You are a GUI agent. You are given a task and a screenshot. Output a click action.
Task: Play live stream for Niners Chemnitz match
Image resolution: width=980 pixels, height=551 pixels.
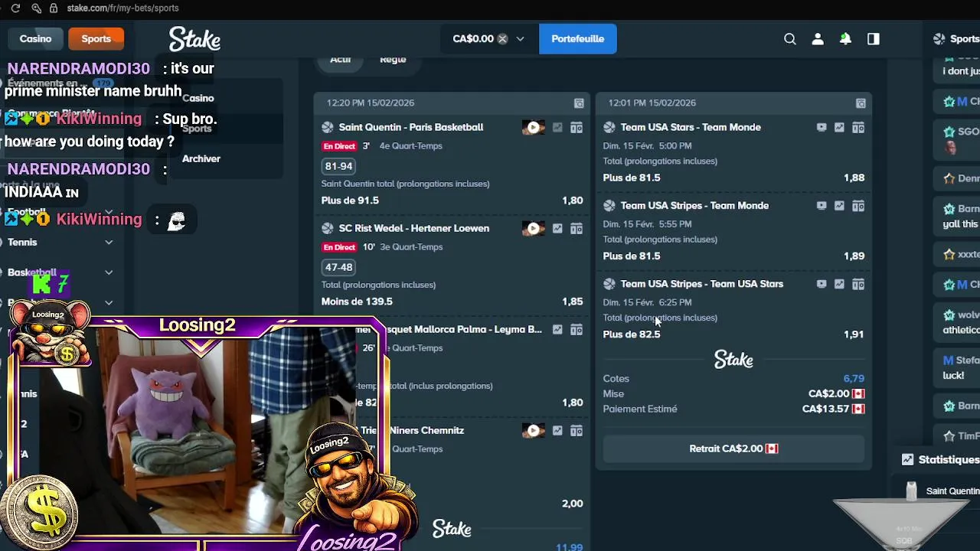[534, 431]
